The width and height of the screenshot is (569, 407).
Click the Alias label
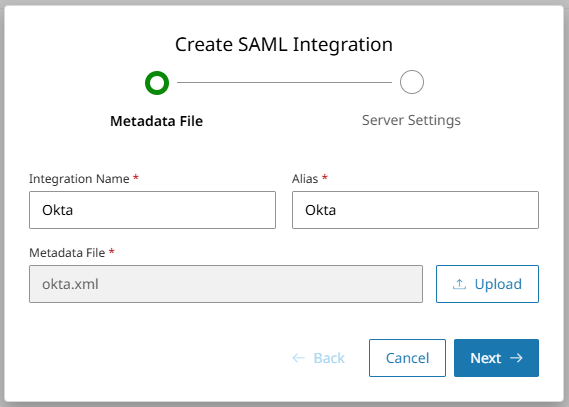(305, 179)
